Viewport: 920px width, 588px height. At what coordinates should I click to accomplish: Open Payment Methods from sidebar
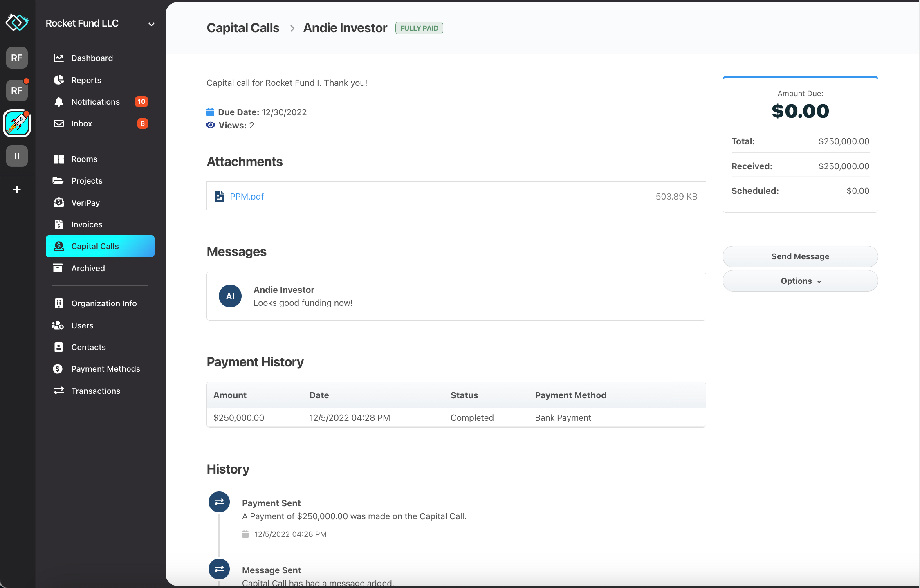coord(106,368)
